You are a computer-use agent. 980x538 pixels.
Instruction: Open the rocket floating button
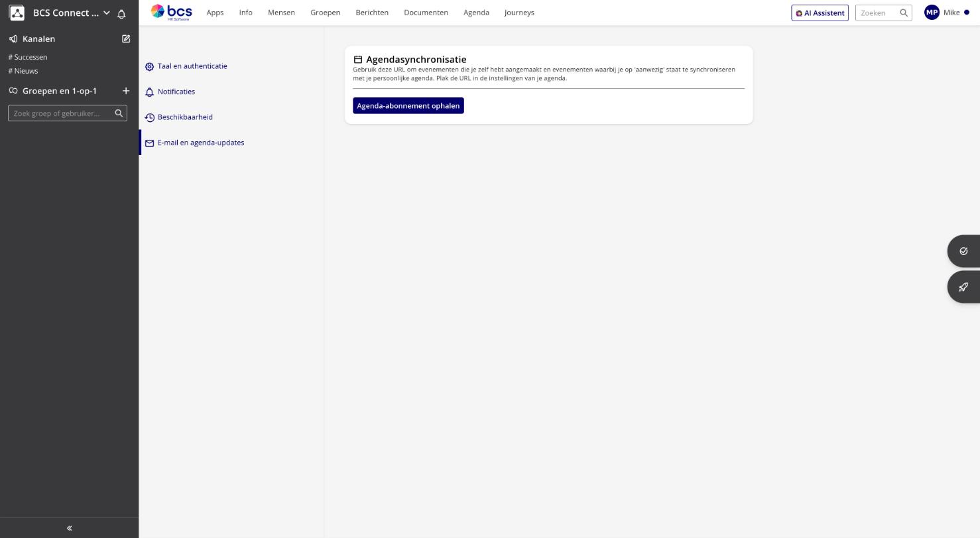coord(963,287)
